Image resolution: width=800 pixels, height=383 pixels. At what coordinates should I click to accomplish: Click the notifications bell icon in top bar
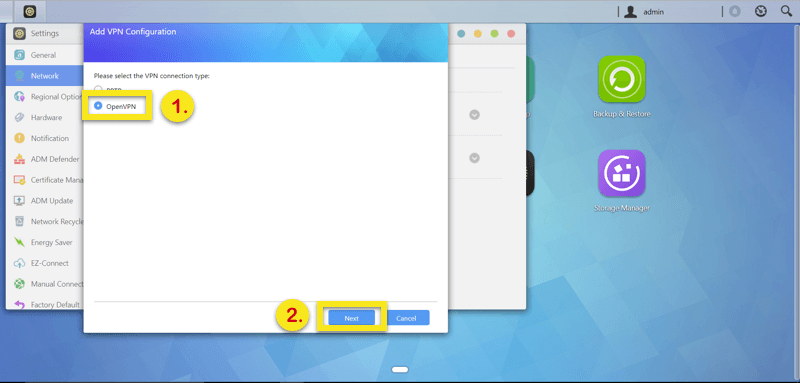click(x=734, y=11)
